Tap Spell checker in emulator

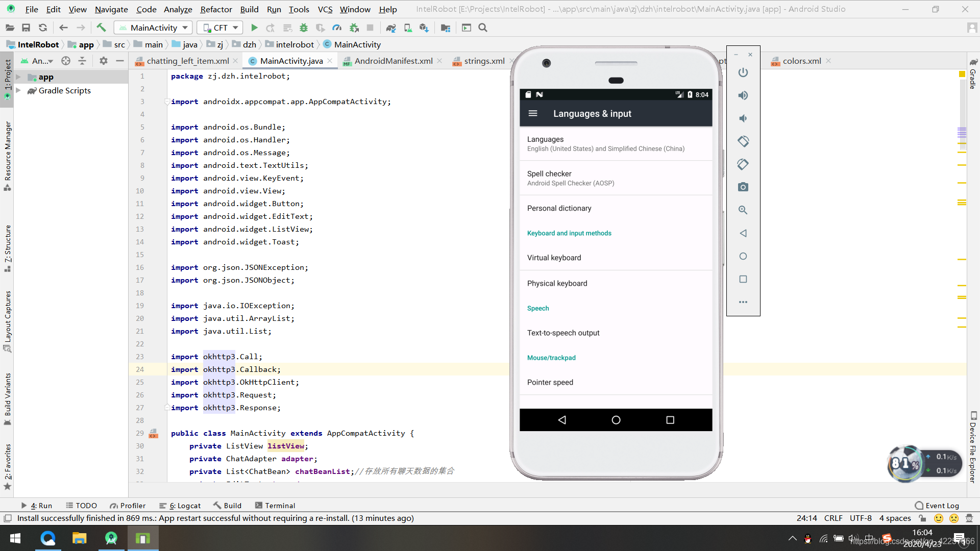pos(616,178)
